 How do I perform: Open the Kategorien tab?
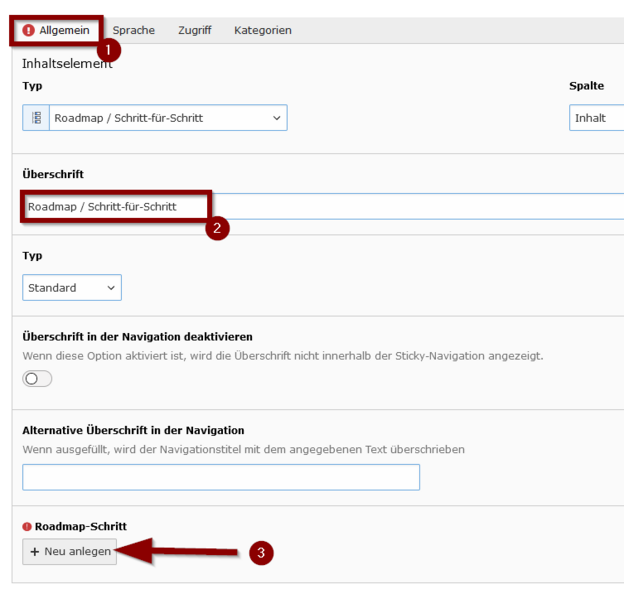click(263, 30)
